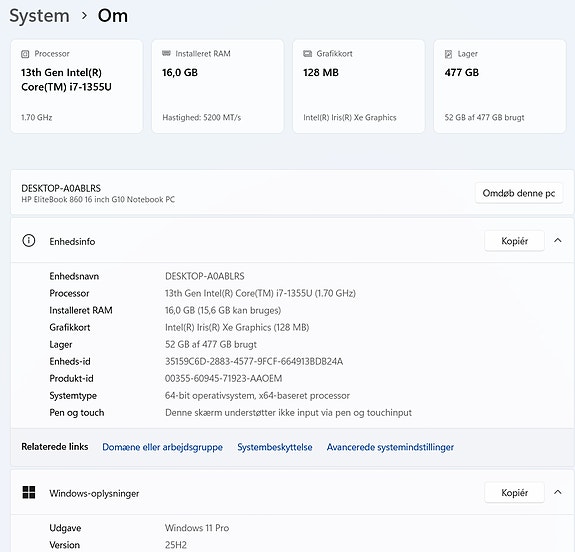The height and width of the screenshot is (552, 575).
Task: Open Avancerede systemindstillinger link
Action: (x=390, y=447)
